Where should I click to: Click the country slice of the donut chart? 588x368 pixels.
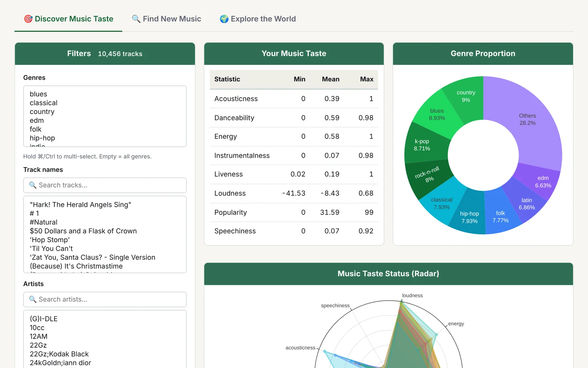466,96
